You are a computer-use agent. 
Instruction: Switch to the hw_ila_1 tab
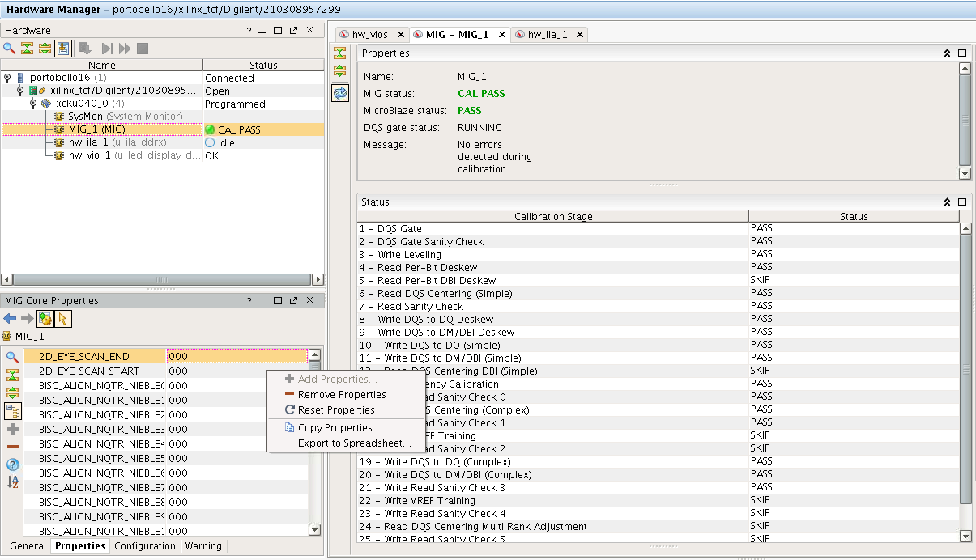[x=547, y=35]
